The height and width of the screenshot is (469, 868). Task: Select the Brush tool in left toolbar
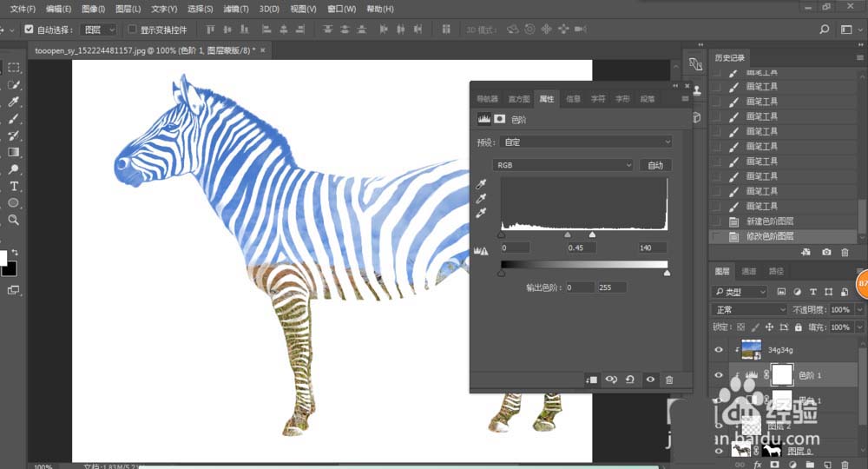[14, 118]
